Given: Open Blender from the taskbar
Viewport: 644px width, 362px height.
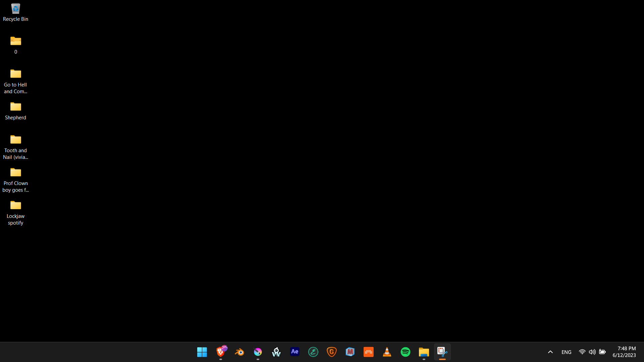Looking at the screenshot, I should 239,352.
